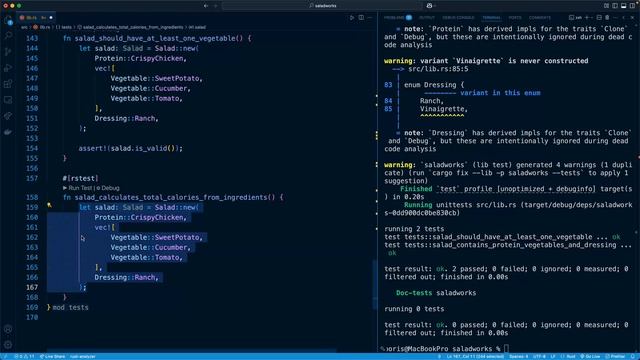
Task: Go forward using the navigation arrow
Action: click(216, 6)
